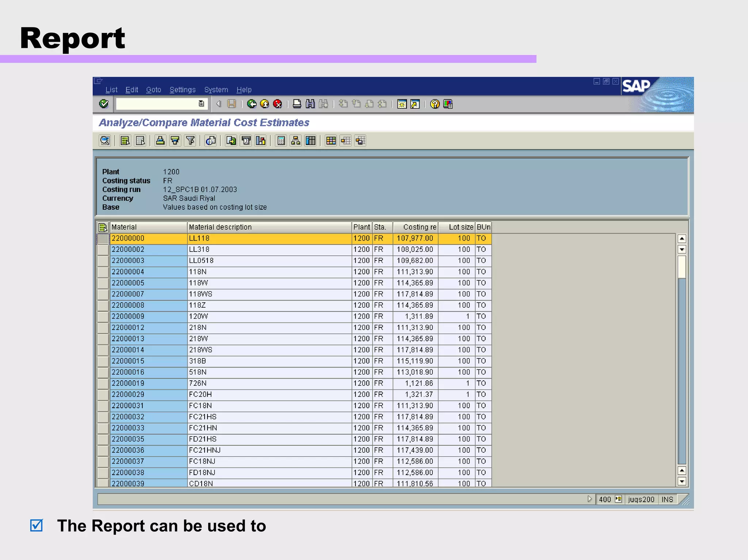
Task: Click the Sort Descending icon
Action: (175, 141)
